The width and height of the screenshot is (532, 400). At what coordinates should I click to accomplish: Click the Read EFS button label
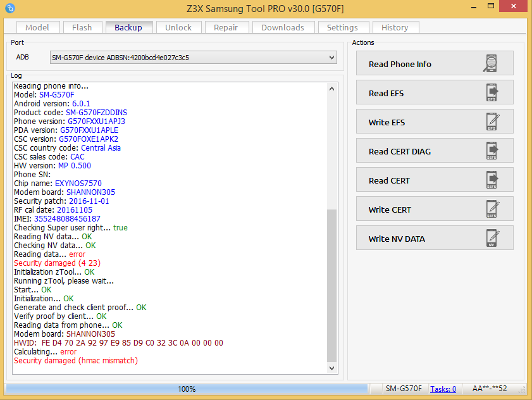(x=386, y=94)
